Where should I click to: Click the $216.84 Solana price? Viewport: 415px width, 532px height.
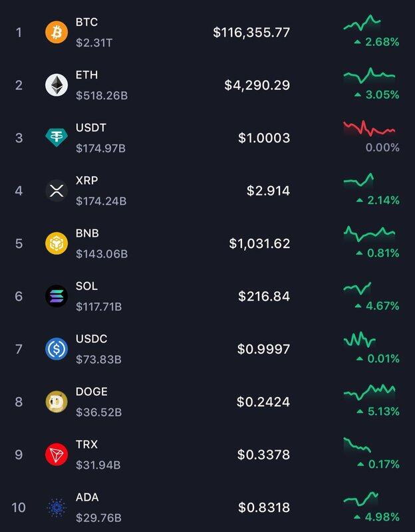(x=264, y=296)
